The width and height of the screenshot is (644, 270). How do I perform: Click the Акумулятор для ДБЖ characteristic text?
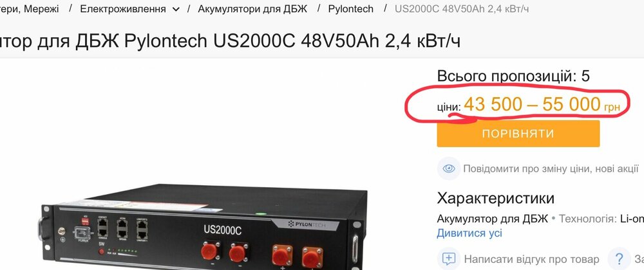(493, 219)
